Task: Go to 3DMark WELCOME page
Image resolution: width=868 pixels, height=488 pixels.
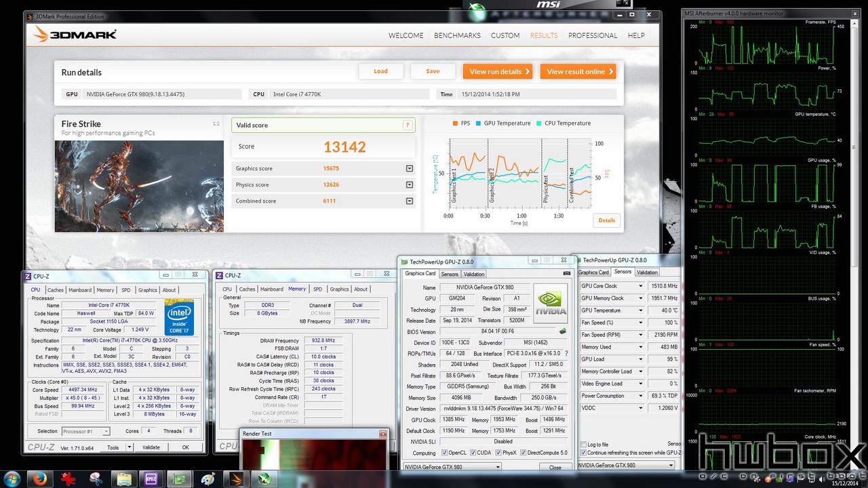Action: tap(406, 35)
